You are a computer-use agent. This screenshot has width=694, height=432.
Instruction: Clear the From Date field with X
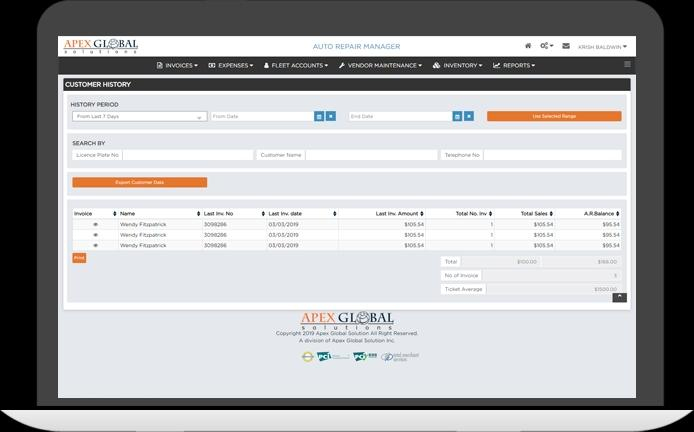tap(331, 116)
